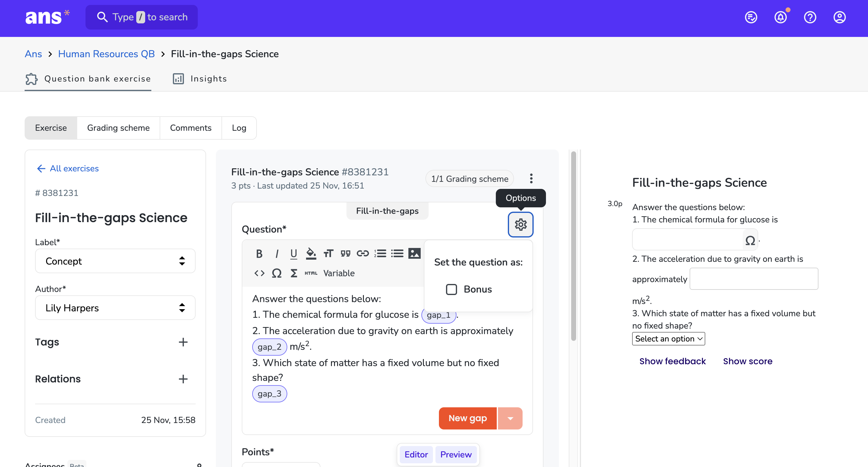
Task: Click the Insights chart icon
Action: [x=178, y=79]
